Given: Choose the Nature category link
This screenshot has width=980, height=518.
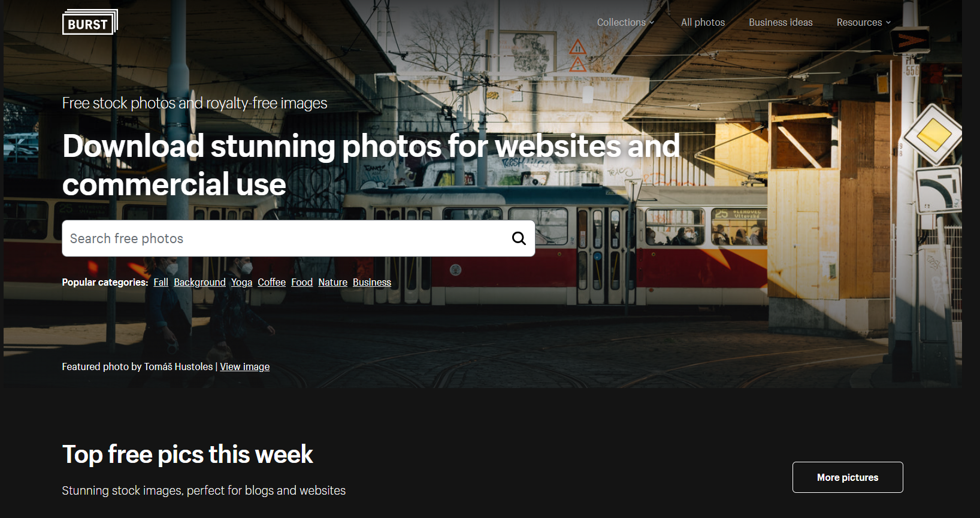Looking at the screenshot, I should pyautogui.click(x=332, y=282).
